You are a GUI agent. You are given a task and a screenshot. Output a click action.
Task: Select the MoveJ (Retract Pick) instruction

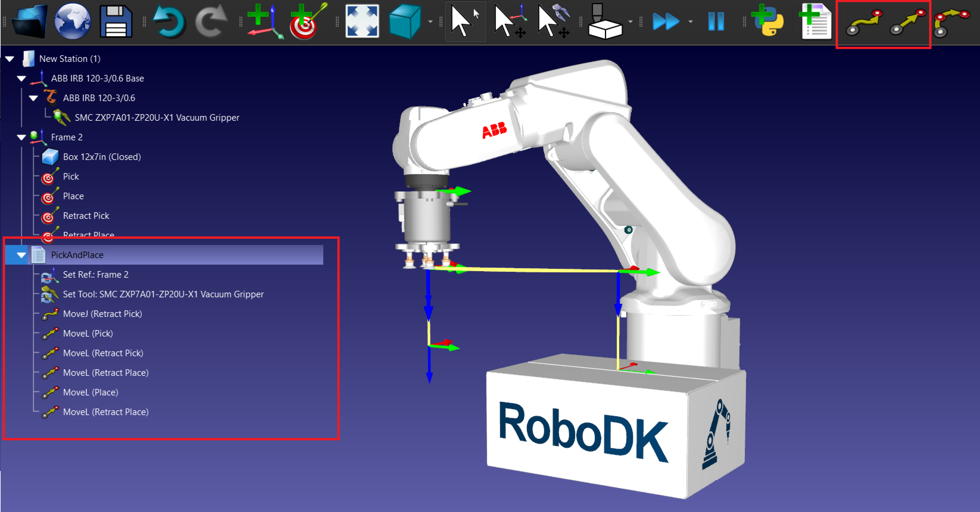click(x=102, y=314)
